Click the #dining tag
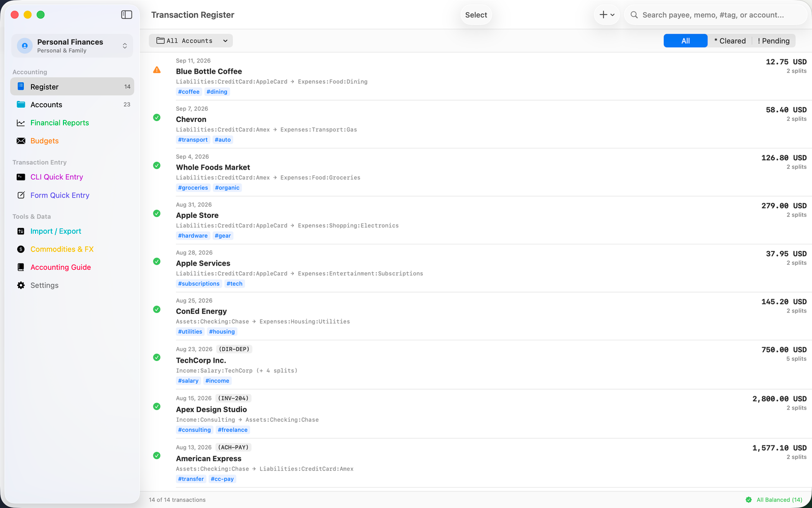Image resolution: width=812 pixels, height=508 pixels. (217, 92)
